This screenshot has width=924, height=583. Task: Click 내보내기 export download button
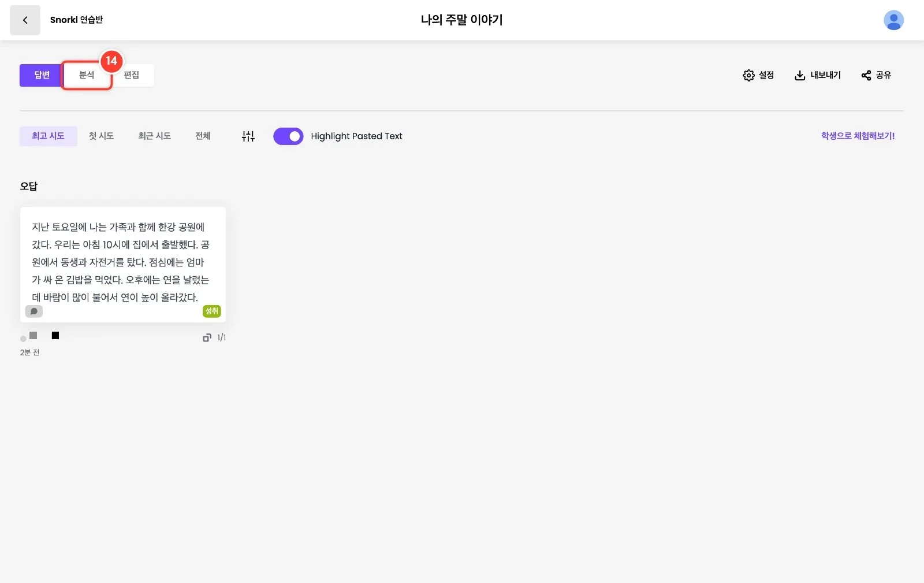click(818, 75)
